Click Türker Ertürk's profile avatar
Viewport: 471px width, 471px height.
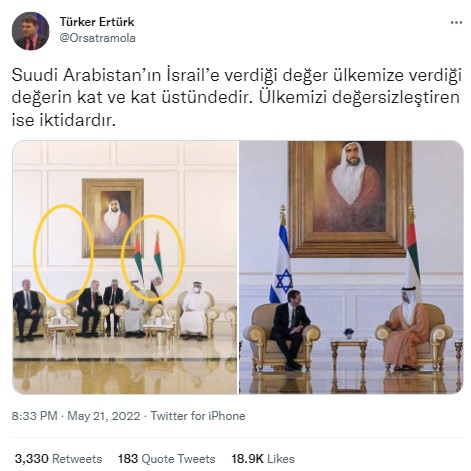coord(31,31)
